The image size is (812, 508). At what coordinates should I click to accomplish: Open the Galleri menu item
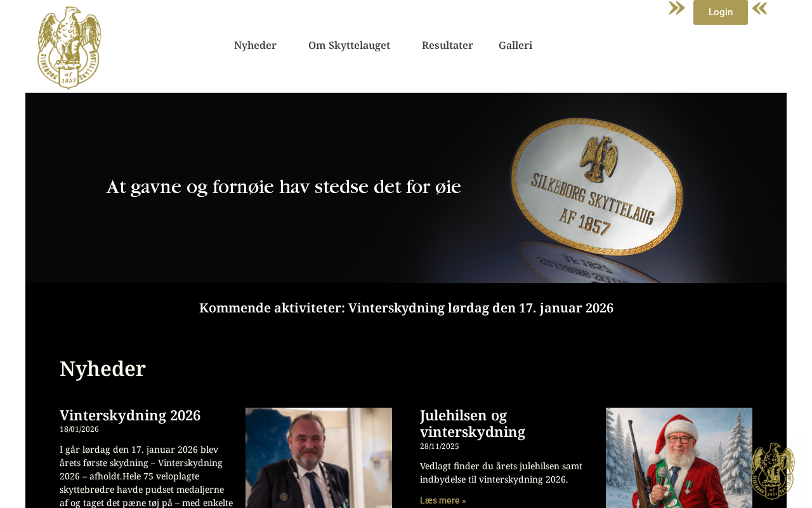515,45
